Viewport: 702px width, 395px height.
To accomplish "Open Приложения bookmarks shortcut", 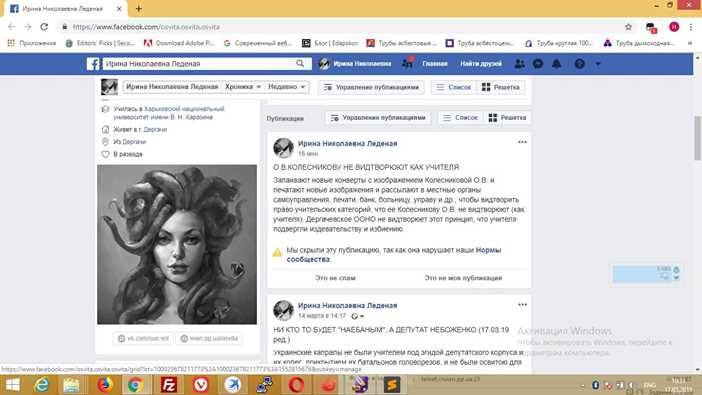I will (x=32, y=43).
